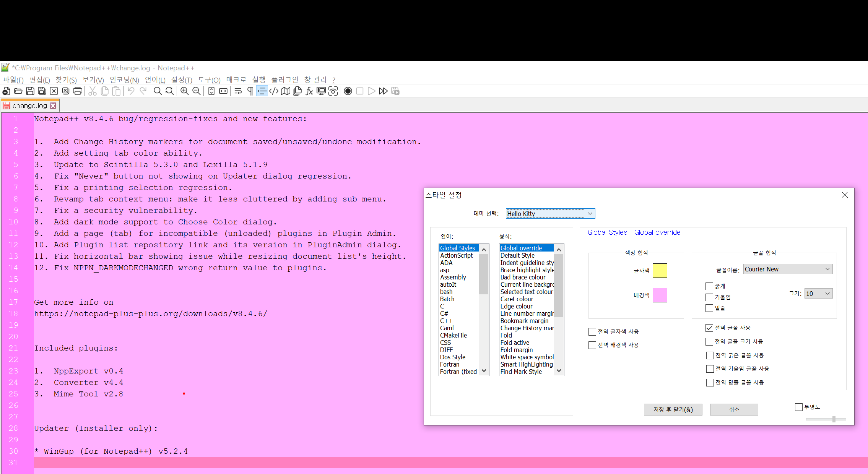
Task: Check the 투명도 checkbox
Action: 799,407
